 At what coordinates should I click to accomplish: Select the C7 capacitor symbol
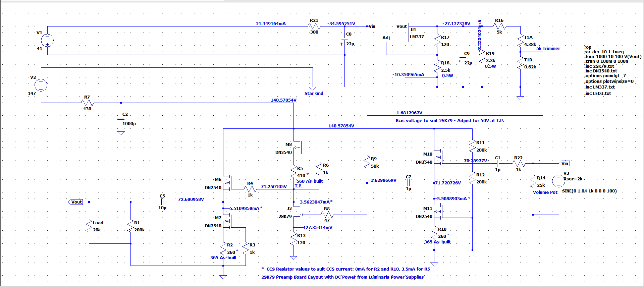(x=409, y=183)
